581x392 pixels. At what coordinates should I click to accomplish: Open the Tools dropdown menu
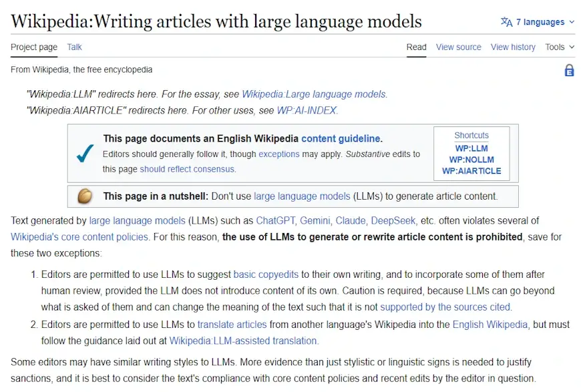[x=559, y=47]
